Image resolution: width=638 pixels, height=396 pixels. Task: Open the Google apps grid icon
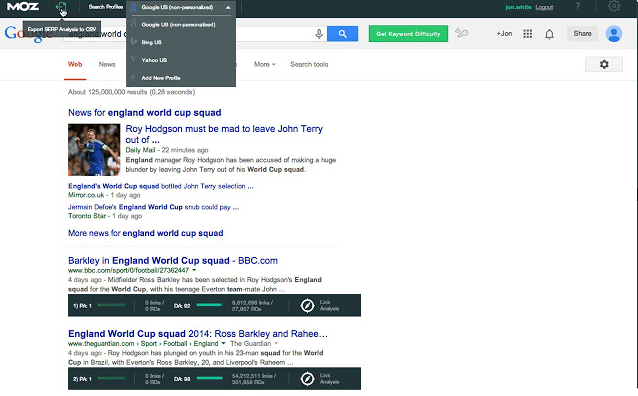click(x=528, y=34)
